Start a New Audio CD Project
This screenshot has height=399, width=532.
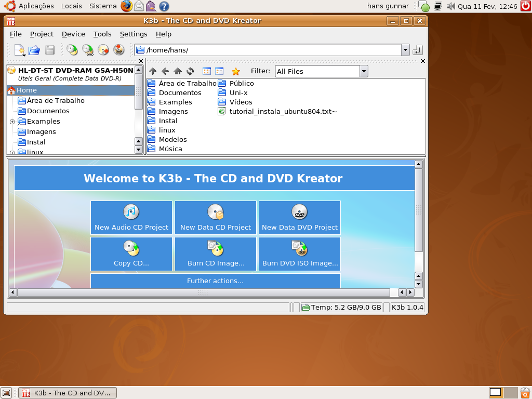coord(131,218)
